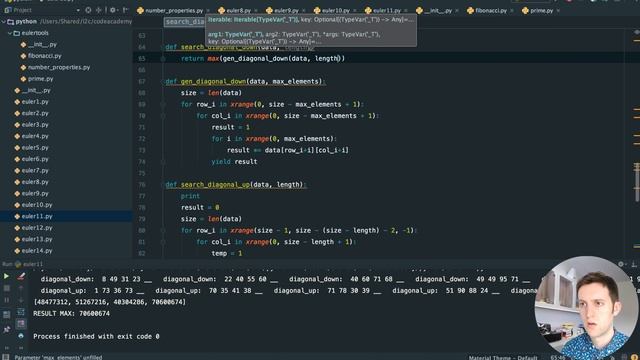Open euler7.py in project tree
The height and width of the screenshot is (360, 640).
pos(35,170)
